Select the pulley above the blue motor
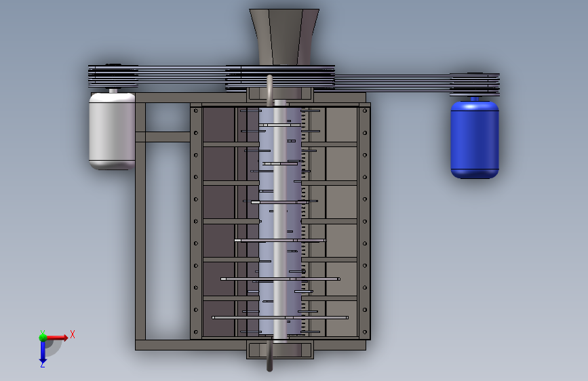Image resolution: width=588 pixels, height=381 pixels. [475, 84]
